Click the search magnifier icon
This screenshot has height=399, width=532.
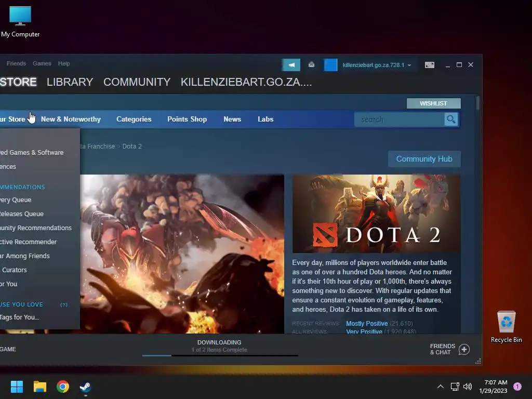tap(451, 119)
